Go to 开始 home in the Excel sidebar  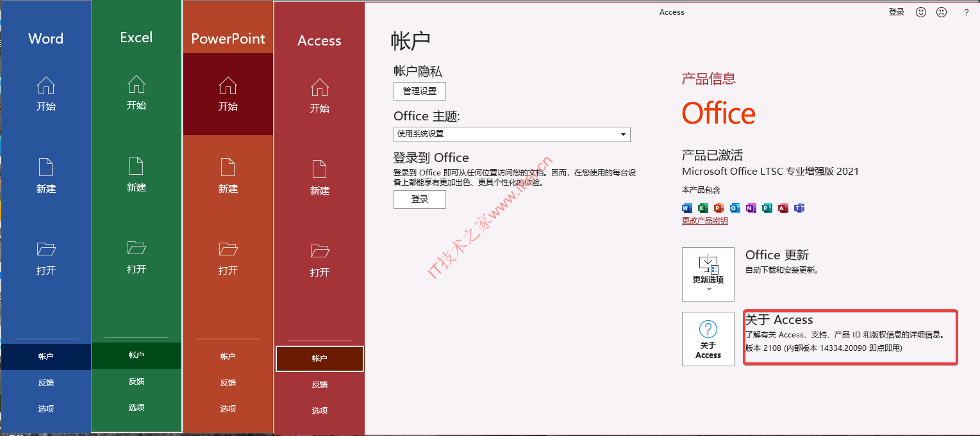[x=137, y=93]
